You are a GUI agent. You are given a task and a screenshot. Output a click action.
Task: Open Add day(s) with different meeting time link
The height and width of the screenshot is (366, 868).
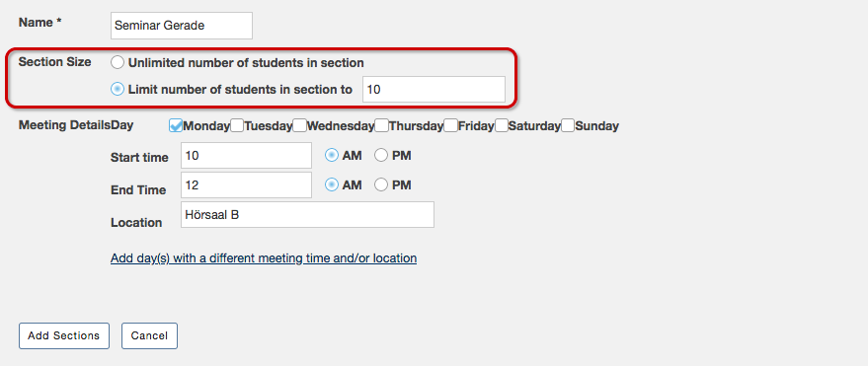pos(264,258)
